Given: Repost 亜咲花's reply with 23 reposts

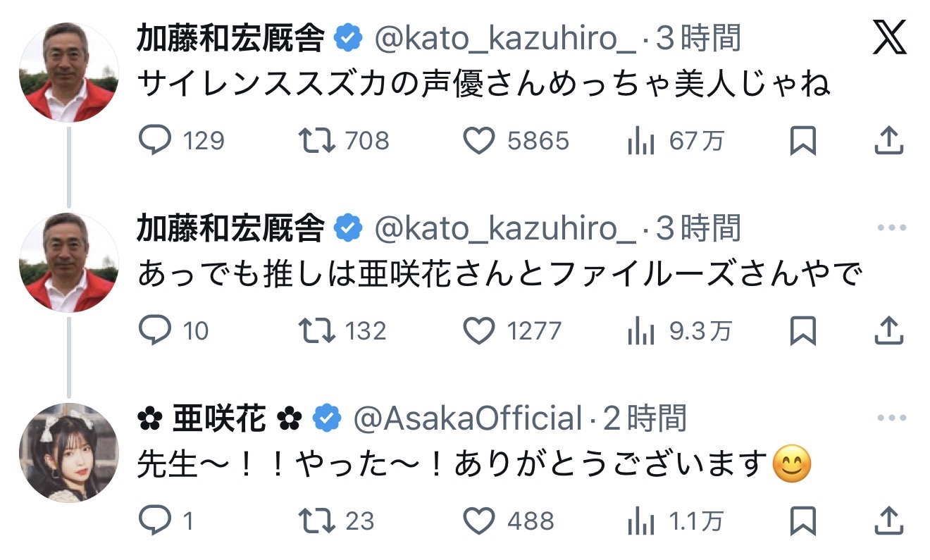Looking at the screenshot, I should (316, 521).
